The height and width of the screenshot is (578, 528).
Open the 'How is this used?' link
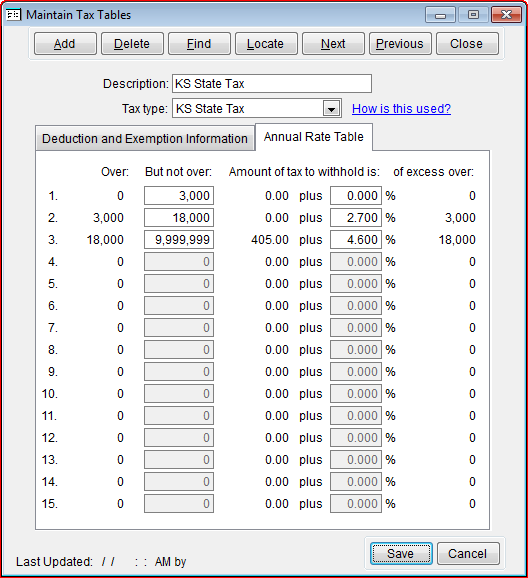(x=401, y=109)
